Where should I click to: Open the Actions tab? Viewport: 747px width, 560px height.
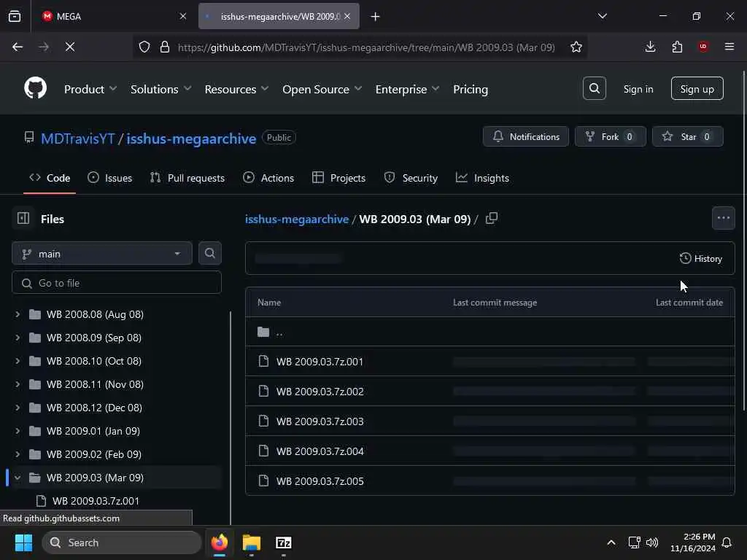point(268,178)
